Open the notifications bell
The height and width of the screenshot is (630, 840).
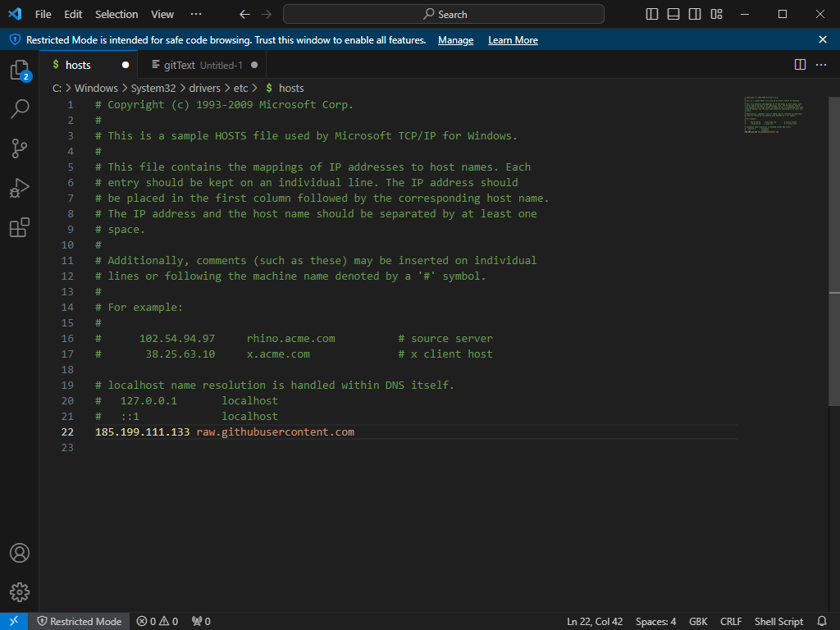pos(822,622)
